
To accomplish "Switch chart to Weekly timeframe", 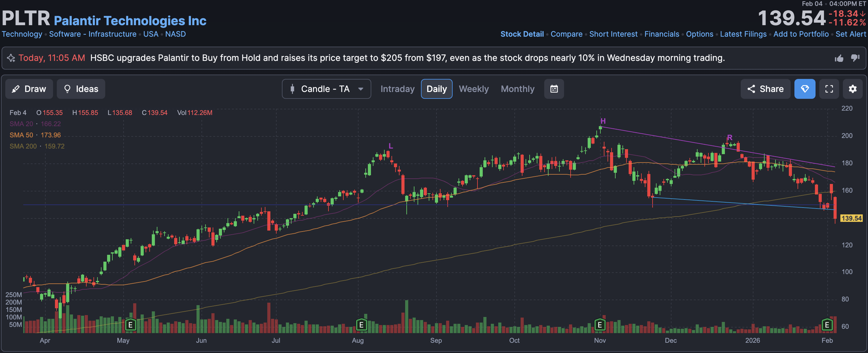I will click(473, 89).
